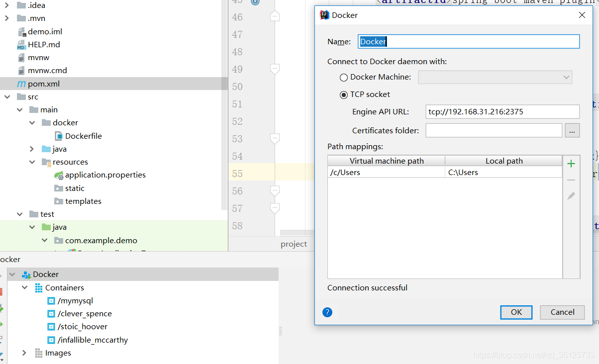Click Cancel in the Docker dialog
This screenshot has height=364, width=599.
563,312
